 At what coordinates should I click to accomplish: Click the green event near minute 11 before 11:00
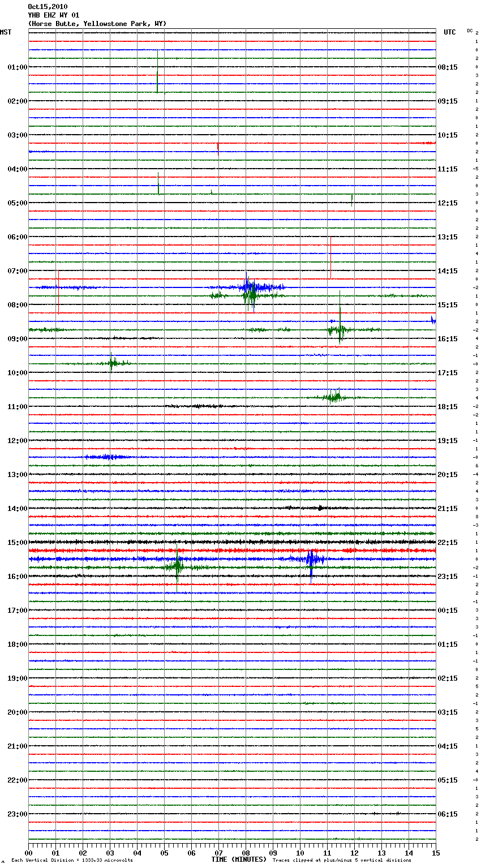(x=334, y=397)
